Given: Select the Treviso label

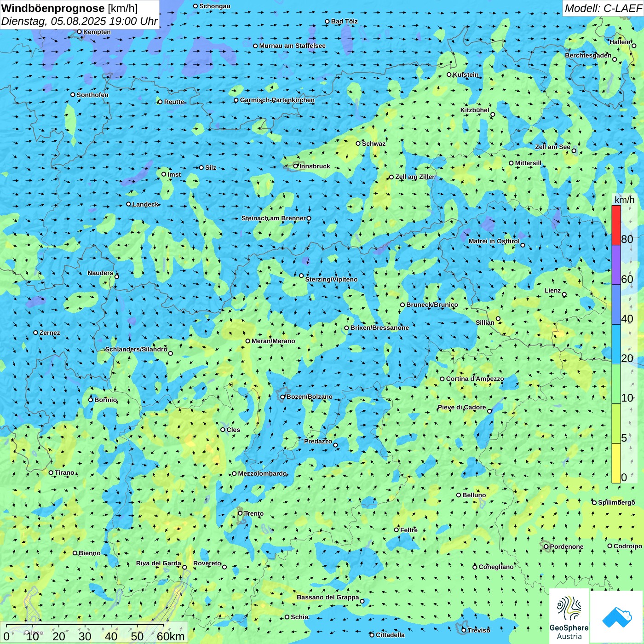Looking at the screenshot, I should coord(479,630).
